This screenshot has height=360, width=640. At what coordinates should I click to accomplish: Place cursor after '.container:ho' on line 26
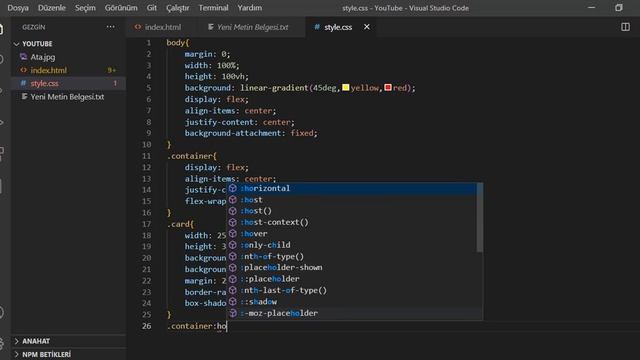click(227, 326)
